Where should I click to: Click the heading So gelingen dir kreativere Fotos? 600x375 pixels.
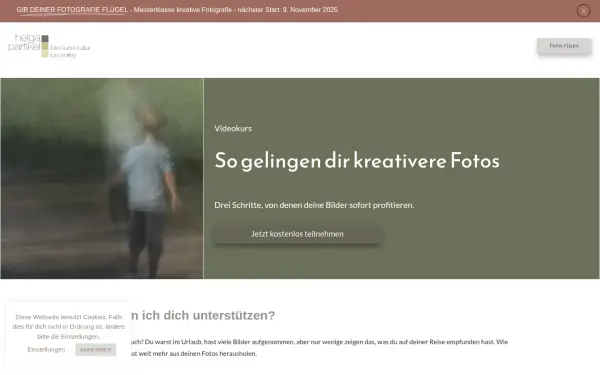[357, 161]
